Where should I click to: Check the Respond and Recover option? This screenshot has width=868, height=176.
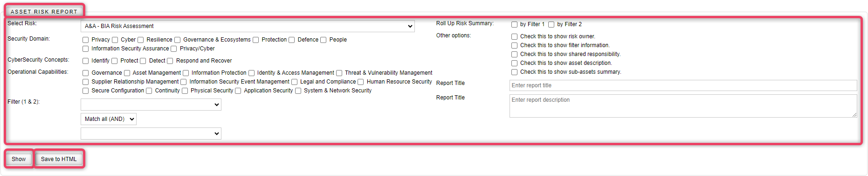(x=170, y=61)
